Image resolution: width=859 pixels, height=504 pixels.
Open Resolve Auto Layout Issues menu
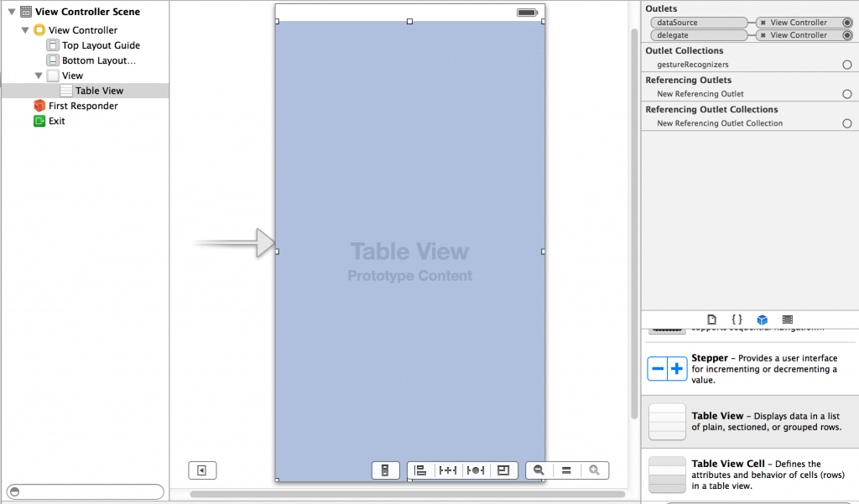pyautogui.click(x=476, y=470)
